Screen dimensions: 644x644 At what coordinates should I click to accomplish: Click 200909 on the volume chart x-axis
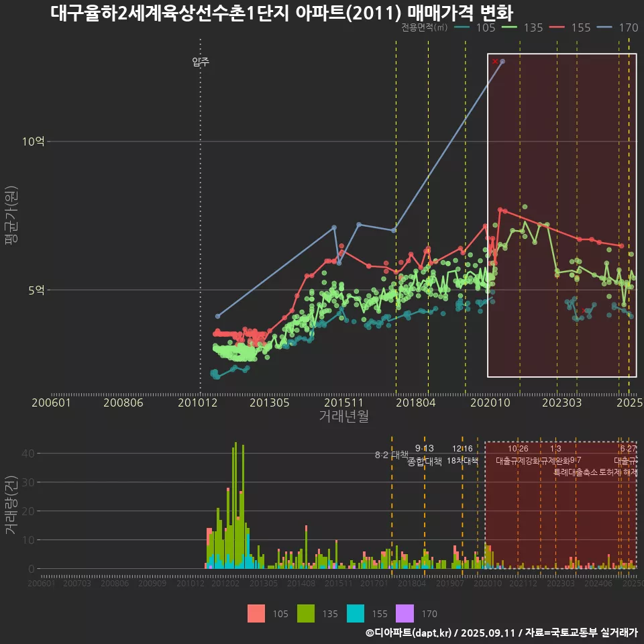tap(152, 583)
